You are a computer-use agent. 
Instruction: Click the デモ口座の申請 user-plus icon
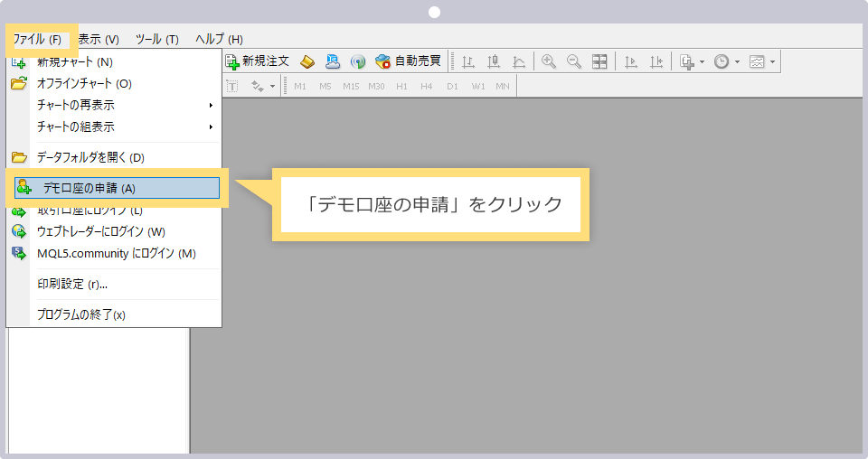point(24,187)
